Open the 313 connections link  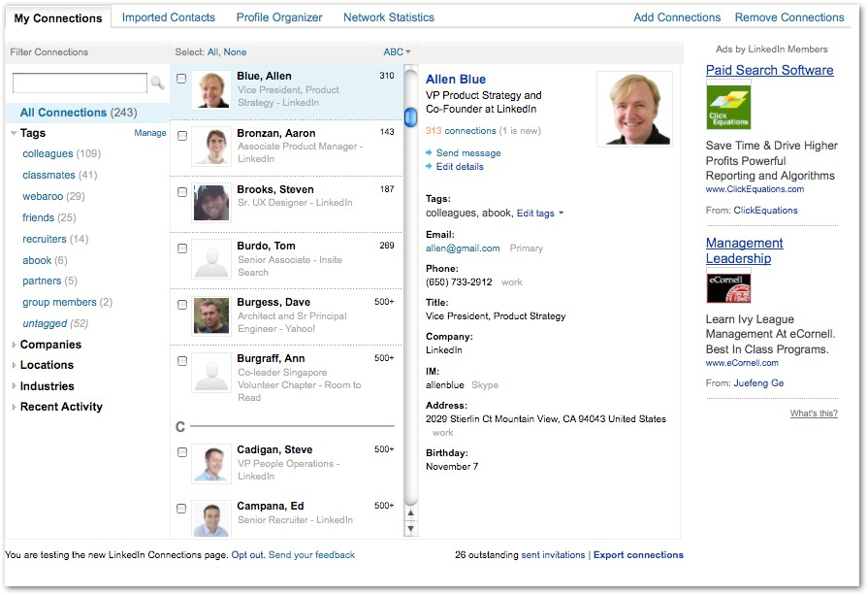461,131
